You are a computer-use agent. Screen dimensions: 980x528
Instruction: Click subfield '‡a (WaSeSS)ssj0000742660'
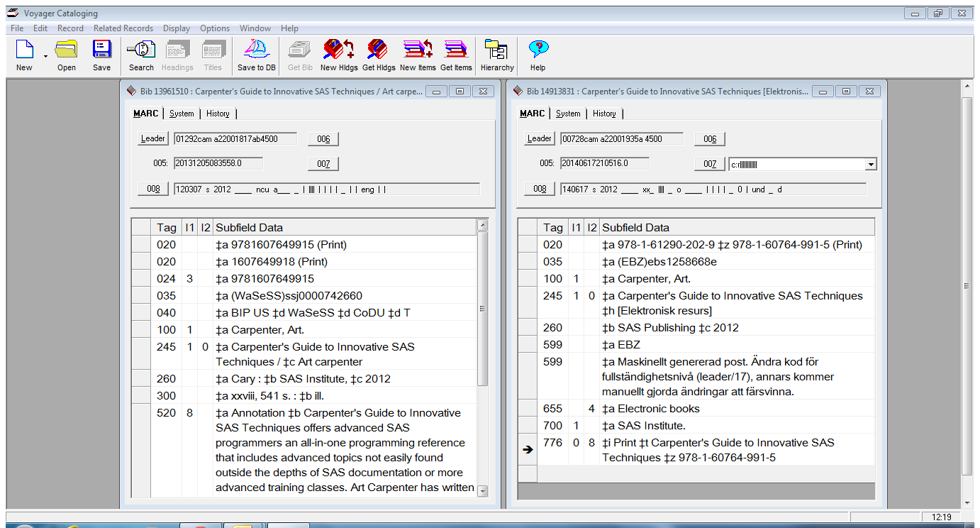tap(289, 296)
